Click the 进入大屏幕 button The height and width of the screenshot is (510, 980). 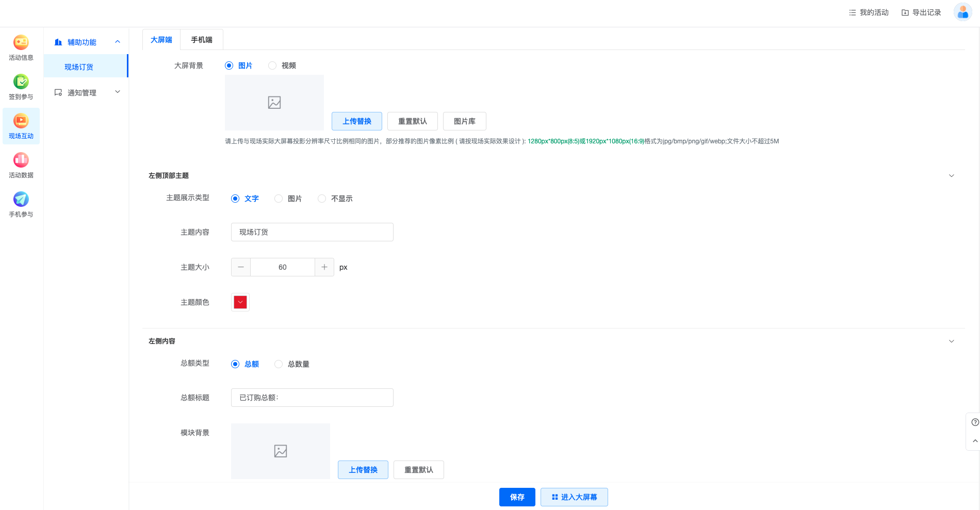coord(574,497)
